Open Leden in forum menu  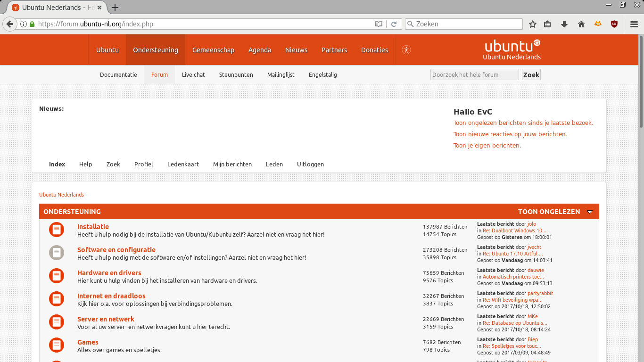click(274, 165)
